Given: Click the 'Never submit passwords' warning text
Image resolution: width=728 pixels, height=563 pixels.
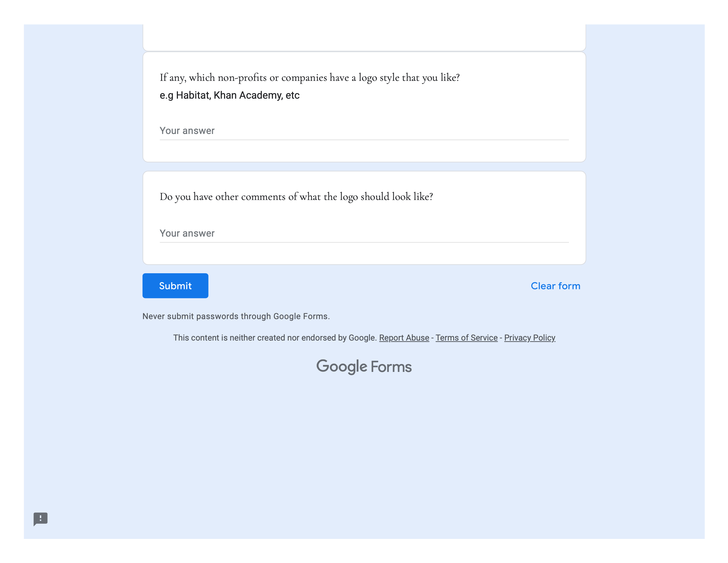Looking at the screenshot, I should (x=236, y=316).
